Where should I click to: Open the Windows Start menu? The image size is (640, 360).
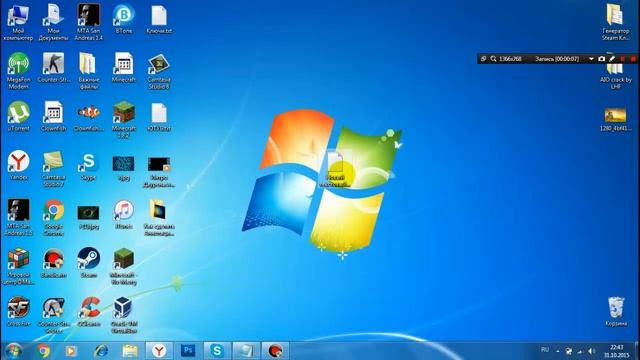[13, 351]
